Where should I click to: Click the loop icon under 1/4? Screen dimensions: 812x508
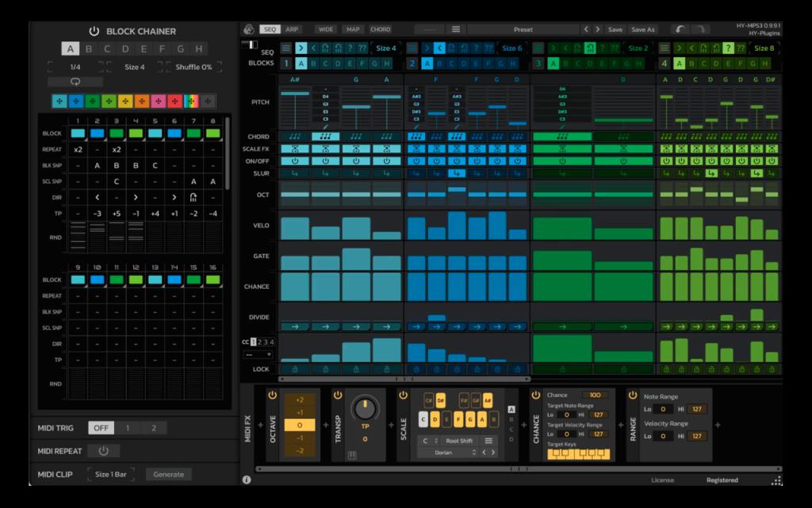coord(75,82)
